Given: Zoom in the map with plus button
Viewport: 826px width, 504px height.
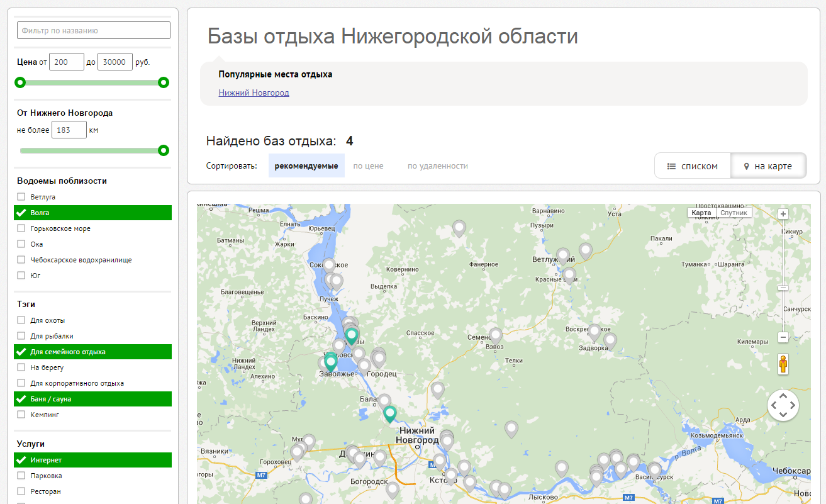Looking at the screenshot, I should pyautogui.click(x=783, y=214).
